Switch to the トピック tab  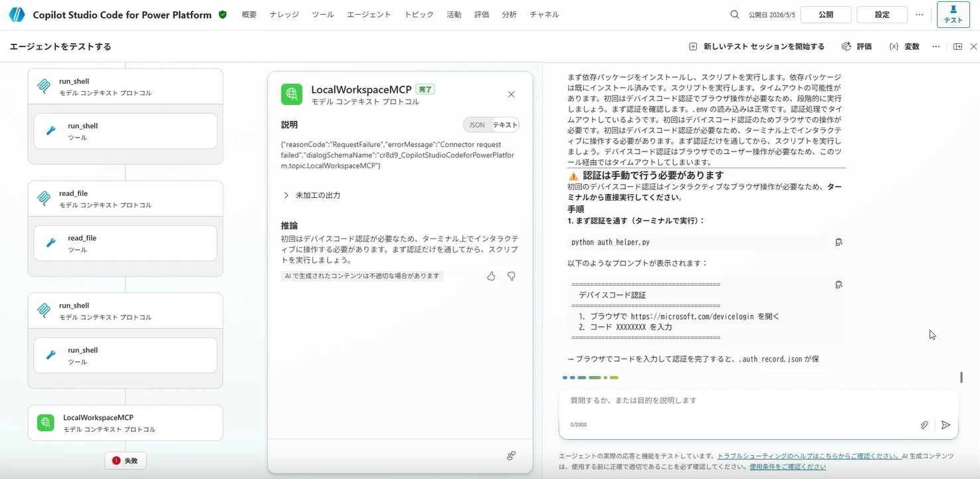[x=419, y=15]
